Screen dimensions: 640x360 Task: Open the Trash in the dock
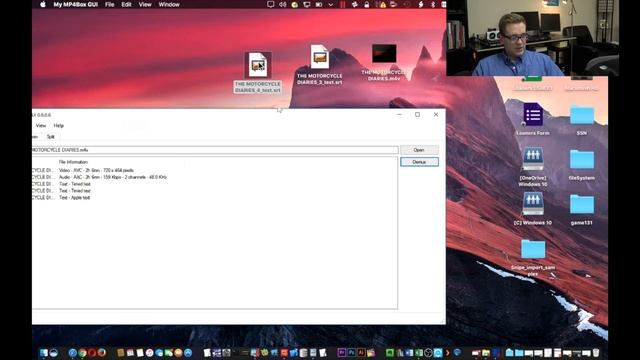pos(596,353)
